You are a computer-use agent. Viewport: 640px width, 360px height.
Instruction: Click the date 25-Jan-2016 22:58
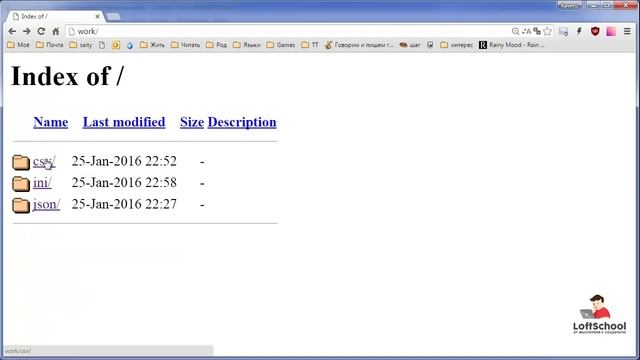pyautogui.click(x=124, y=182)
